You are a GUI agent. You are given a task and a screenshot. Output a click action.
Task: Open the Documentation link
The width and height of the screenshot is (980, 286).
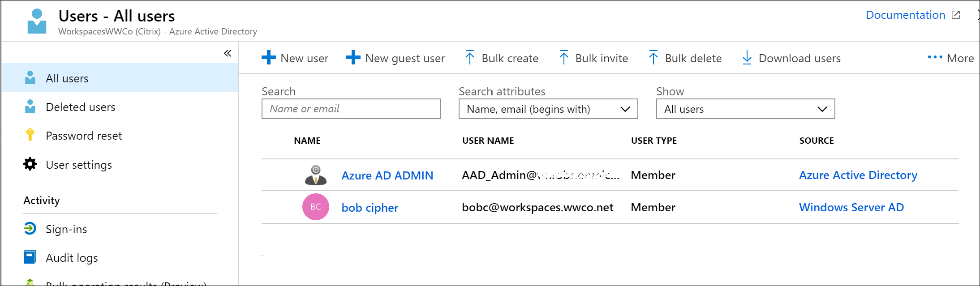[906, 15]
